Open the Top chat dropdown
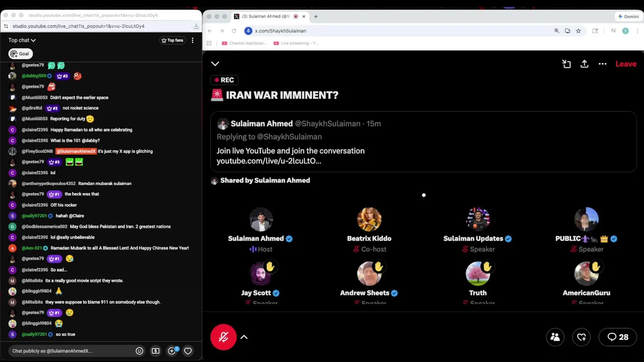644x362 pixels. (x=22, y=40)
